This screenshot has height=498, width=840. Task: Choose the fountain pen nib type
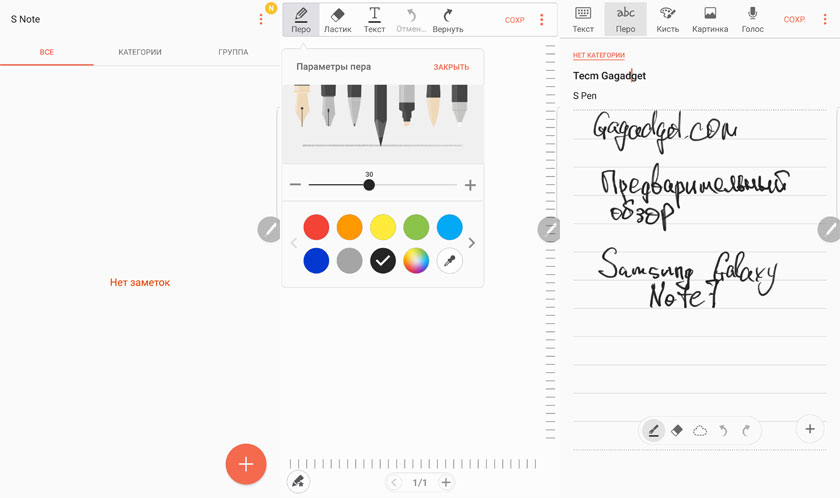click(302, 105)
